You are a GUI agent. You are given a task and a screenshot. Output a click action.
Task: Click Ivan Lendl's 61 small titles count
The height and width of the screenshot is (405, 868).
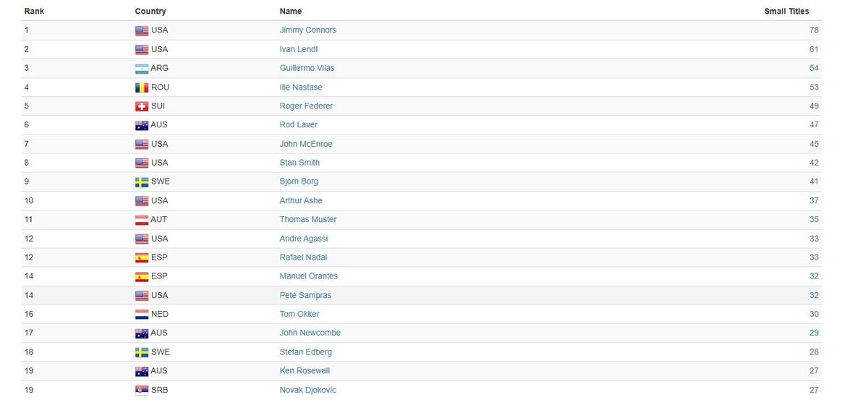[x=814, y=49]
